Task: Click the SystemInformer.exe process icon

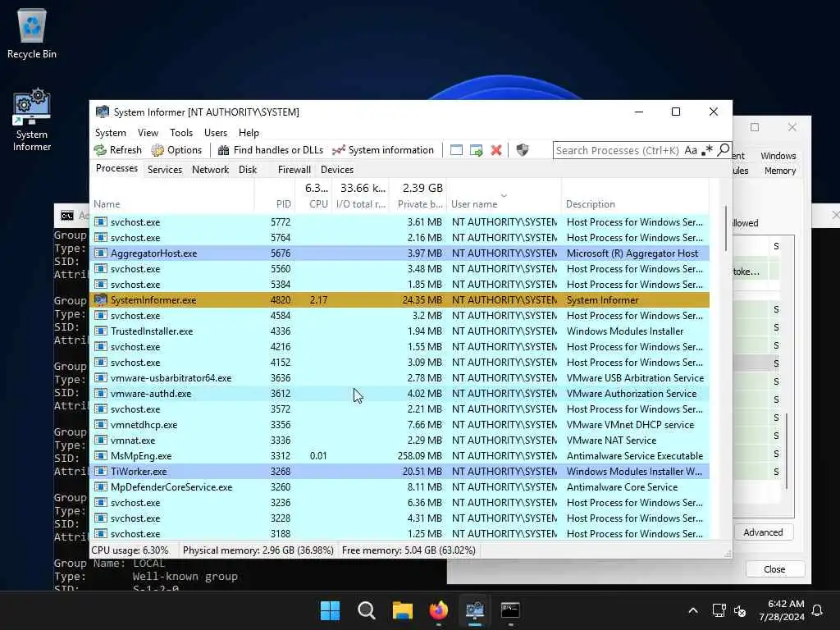Action: [x=101, y=300]
